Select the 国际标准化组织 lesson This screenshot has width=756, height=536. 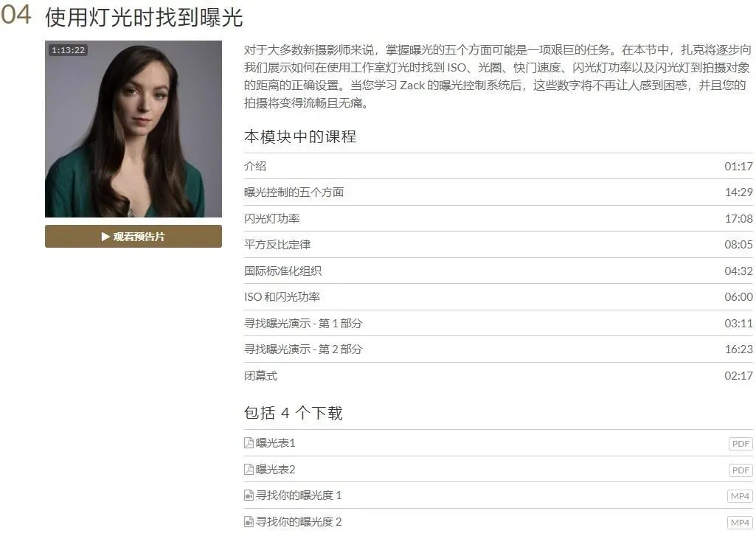(498, 271)
